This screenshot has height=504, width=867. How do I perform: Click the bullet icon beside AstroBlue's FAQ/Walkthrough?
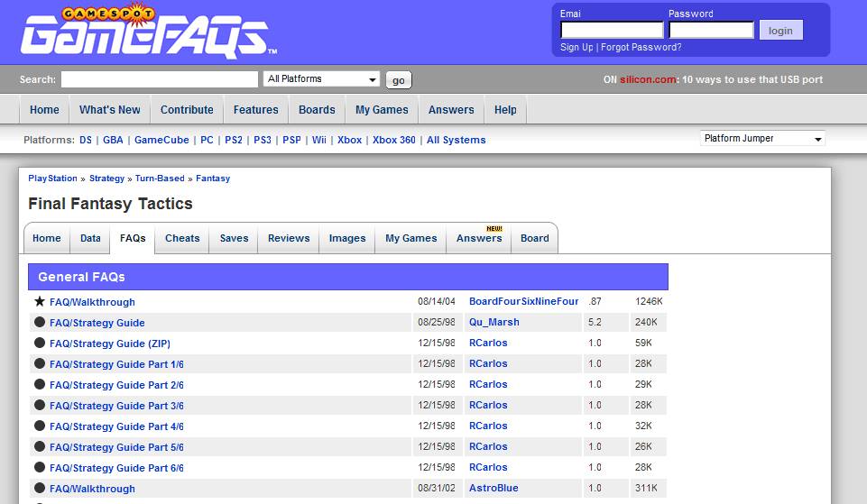[x=40, y=488]
